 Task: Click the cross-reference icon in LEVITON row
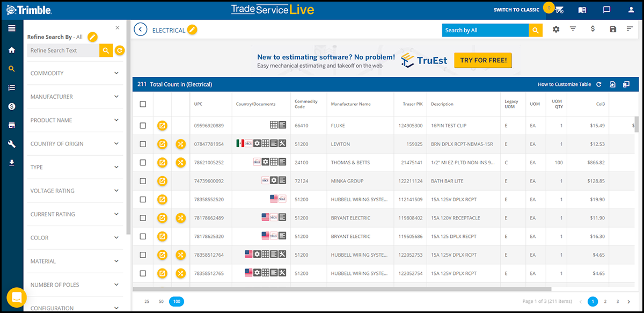[x=181, y=144]
